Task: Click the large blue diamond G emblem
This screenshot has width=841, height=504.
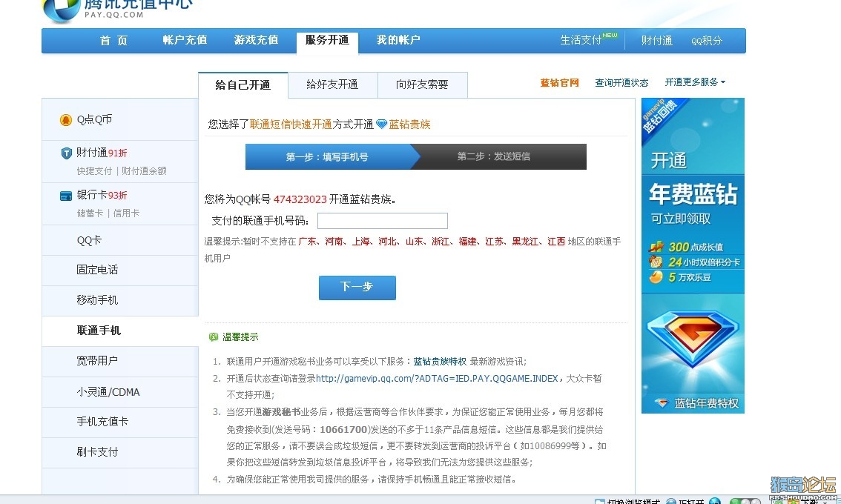Action: coord(693,339)
